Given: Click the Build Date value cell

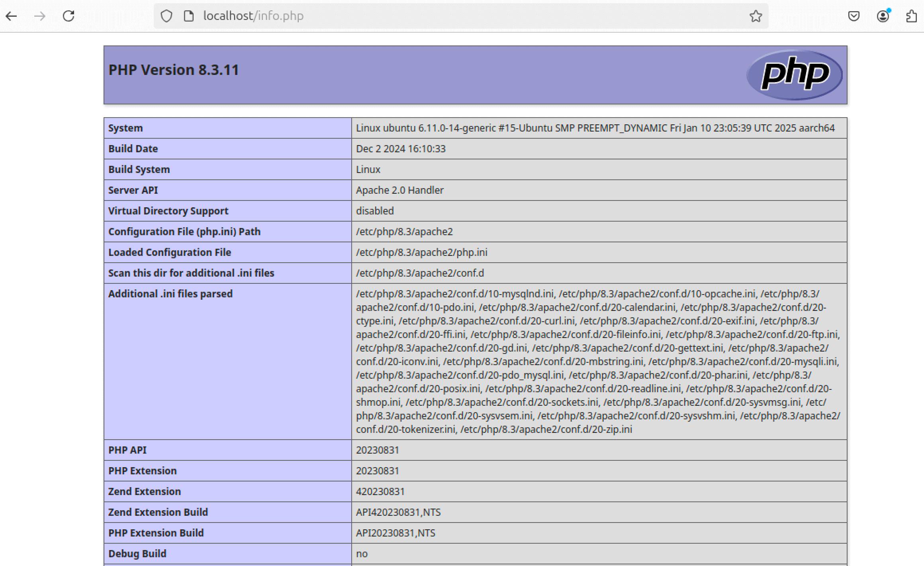Looking at the screenshot, I should coord(401,149).
